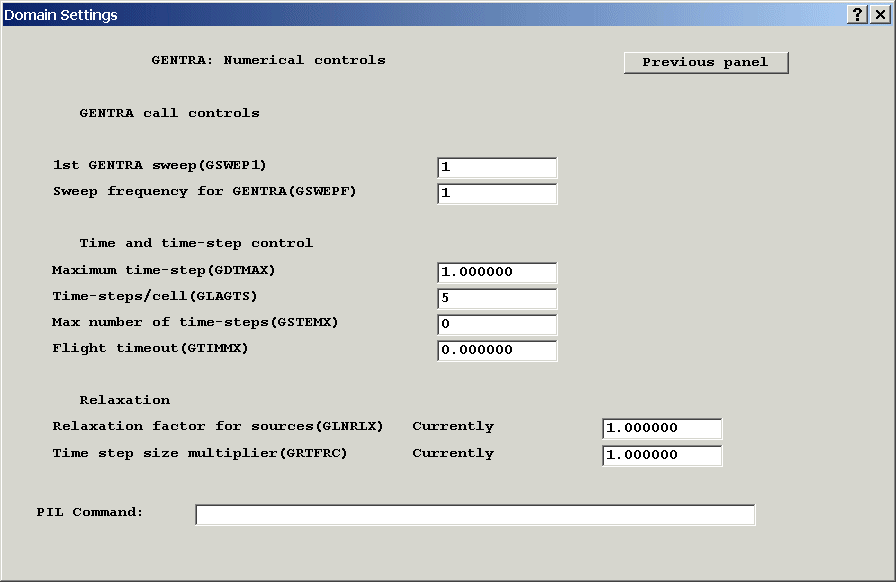Focus the Time-steps/cell (GLAGTS) input
896x582 pixels.
(497, 299)
